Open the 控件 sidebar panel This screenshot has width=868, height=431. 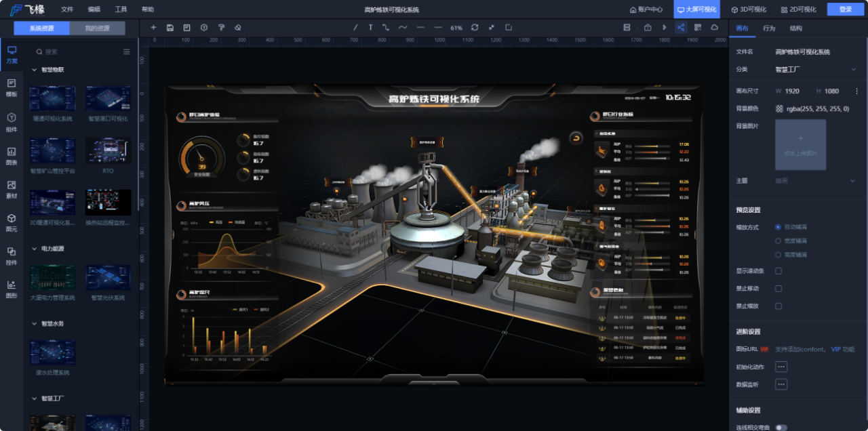(x=12, y=255)
